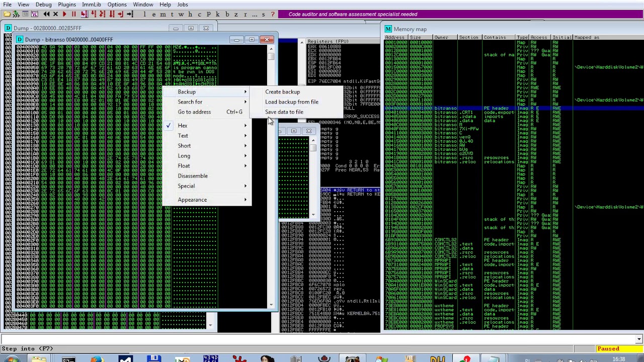Click the red question mark help icon
The height and width of the screenshot is (362, 644).
273,14
